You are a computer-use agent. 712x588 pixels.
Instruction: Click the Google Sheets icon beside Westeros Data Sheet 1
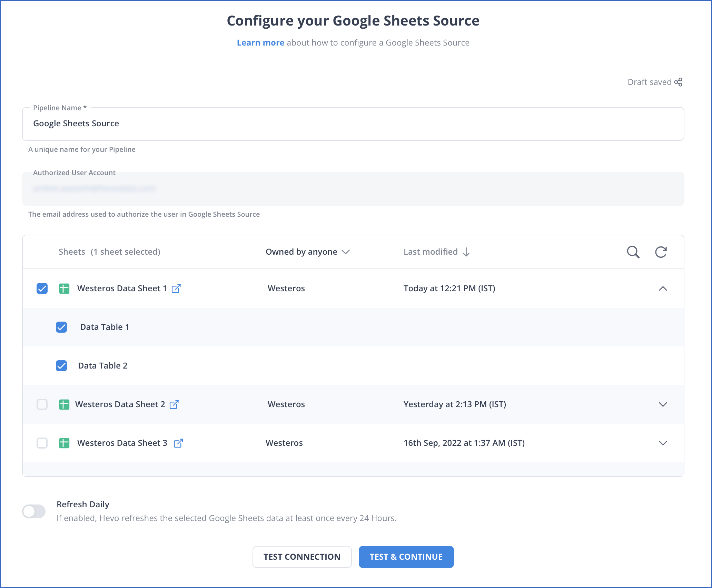coord(64,288)
